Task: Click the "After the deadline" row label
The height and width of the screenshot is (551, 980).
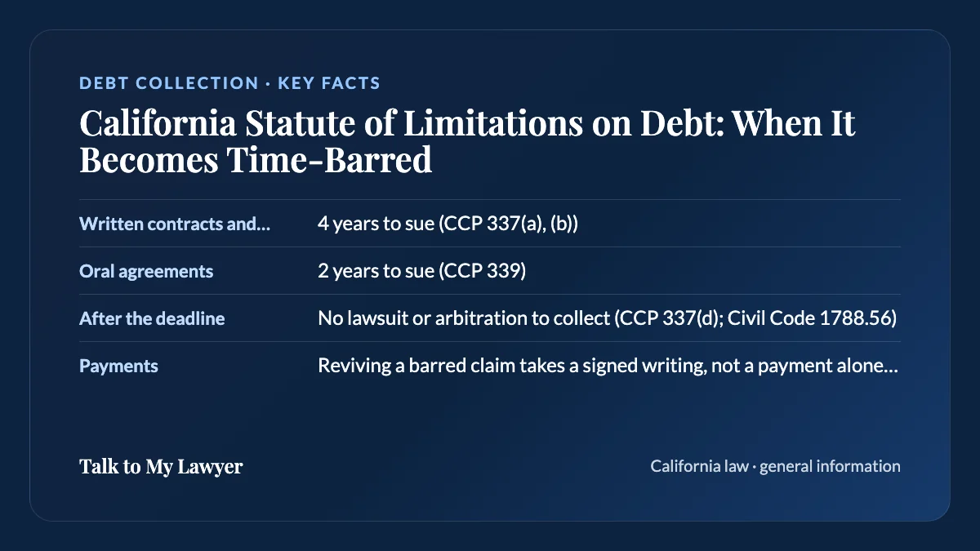Action: [152, 318]
